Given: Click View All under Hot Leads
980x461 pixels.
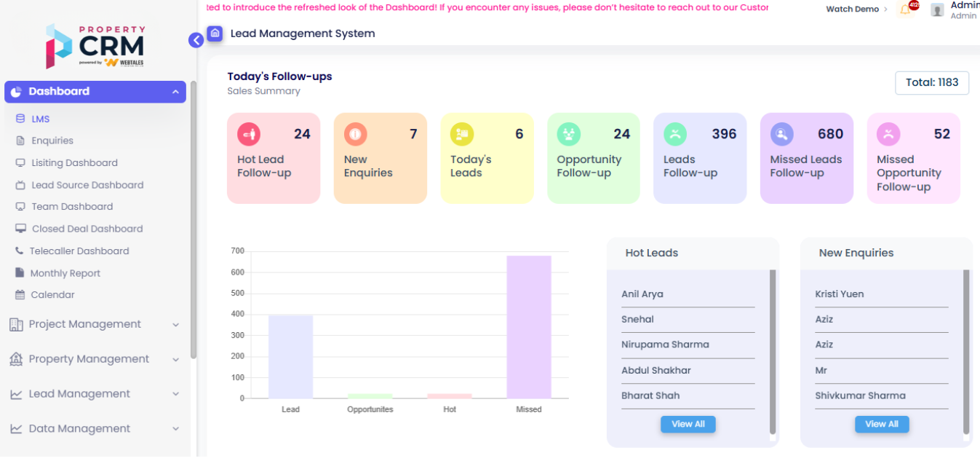Looking at the screenshot, I should 688,424.
